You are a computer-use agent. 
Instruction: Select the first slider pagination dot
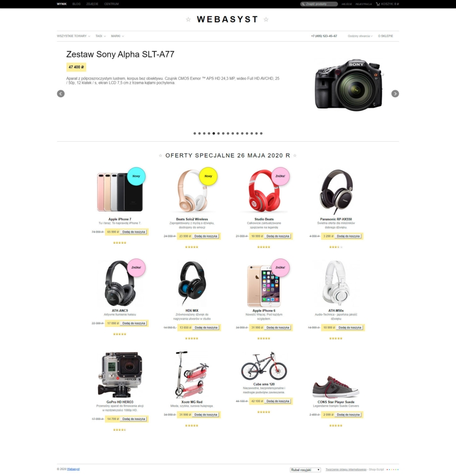[x=195, y=133]
